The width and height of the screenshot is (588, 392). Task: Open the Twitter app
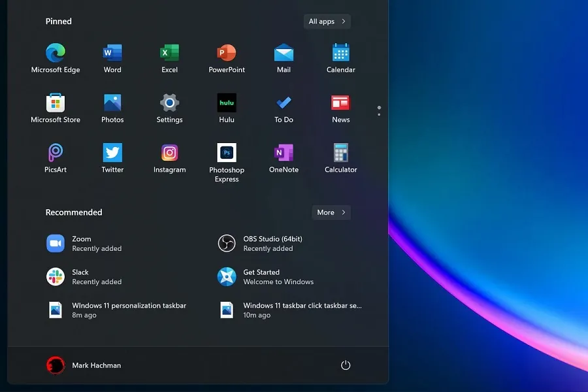click(x=112, y=158)
